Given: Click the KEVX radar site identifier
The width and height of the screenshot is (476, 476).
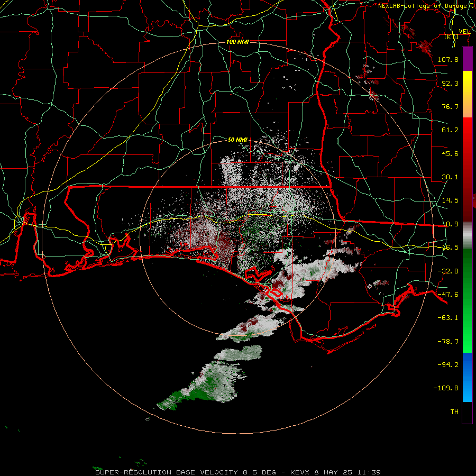Looking at the screenshot, I should click(x=300, y=472).
